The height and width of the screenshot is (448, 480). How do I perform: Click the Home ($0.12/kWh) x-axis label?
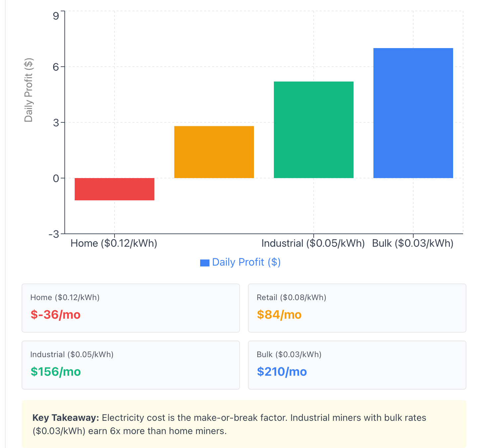coord(114,243)
